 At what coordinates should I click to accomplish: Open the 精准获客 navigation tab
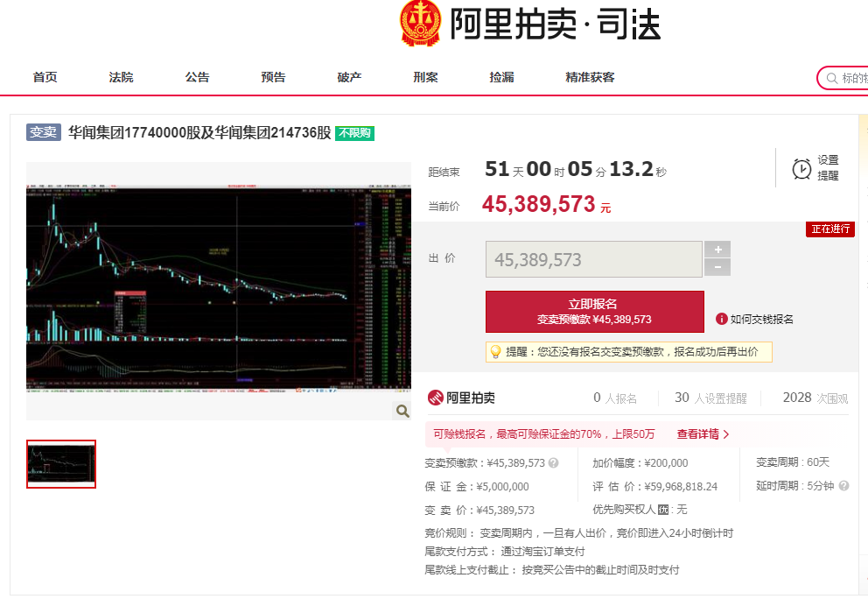[x=590, y=77]
